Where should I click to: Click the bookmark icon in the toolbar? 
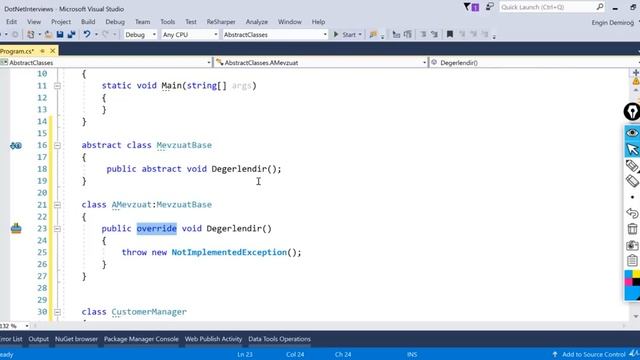[x=450, y=34]
